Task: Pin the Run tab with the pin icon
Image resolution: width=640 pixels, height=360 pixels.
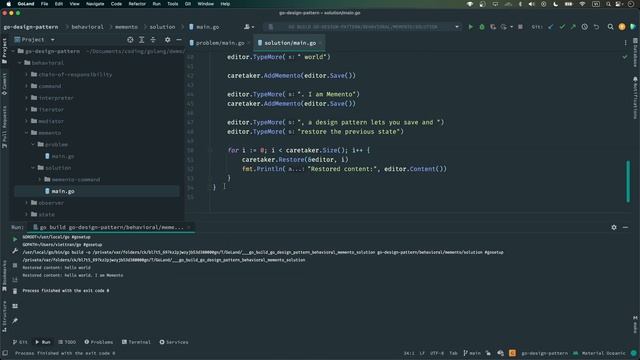Action: click(x=15, y=321)
